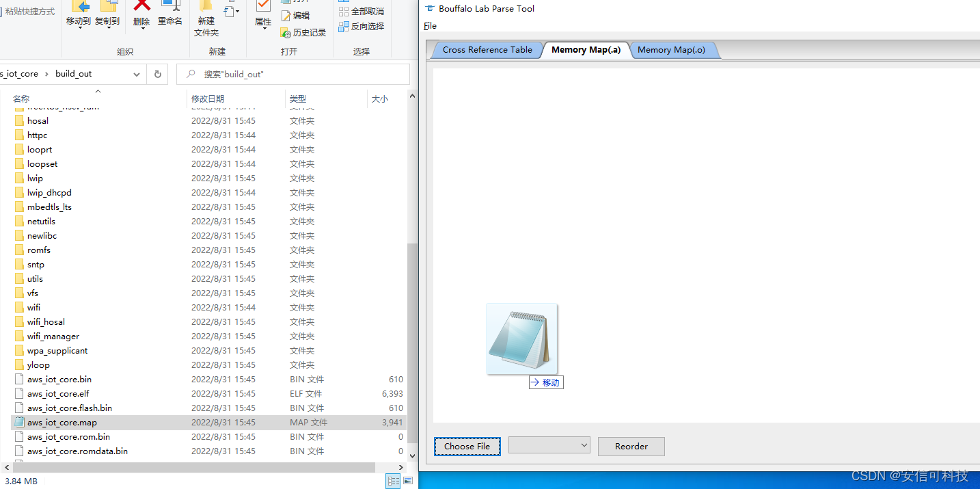Open the File menu in Parse Tool
The height and width of the screenshot is (489, 980).
430,26
